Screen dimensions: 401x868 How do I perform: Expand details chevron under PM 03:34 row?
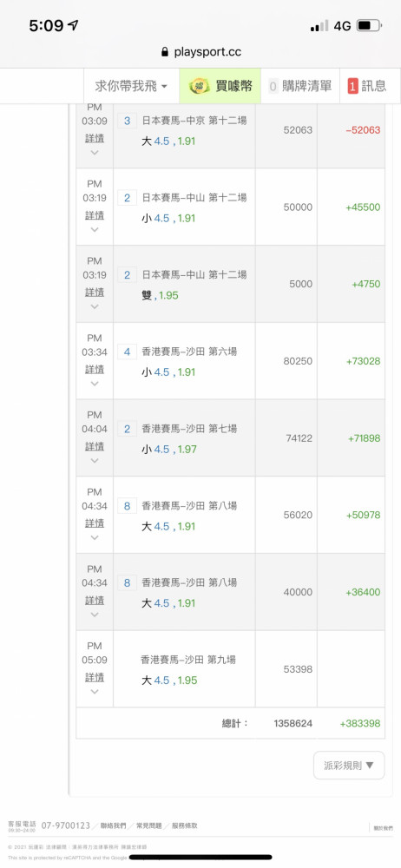[94, 384]
